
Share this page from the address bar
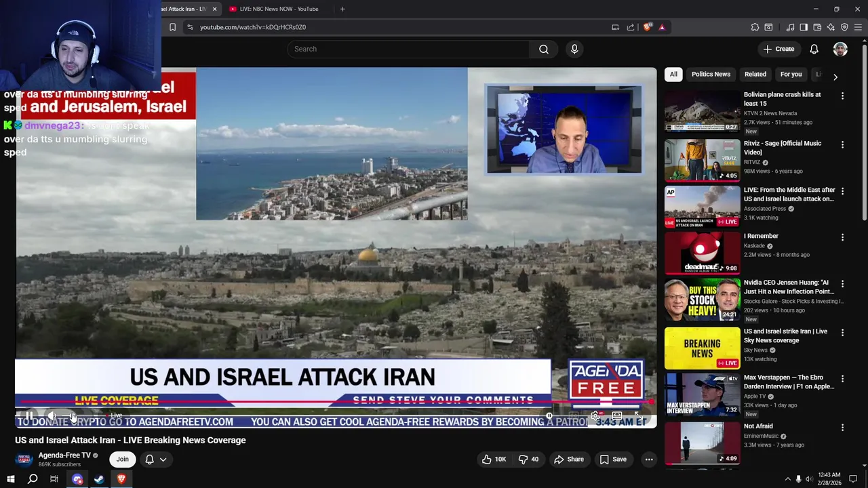click(631, 27)
